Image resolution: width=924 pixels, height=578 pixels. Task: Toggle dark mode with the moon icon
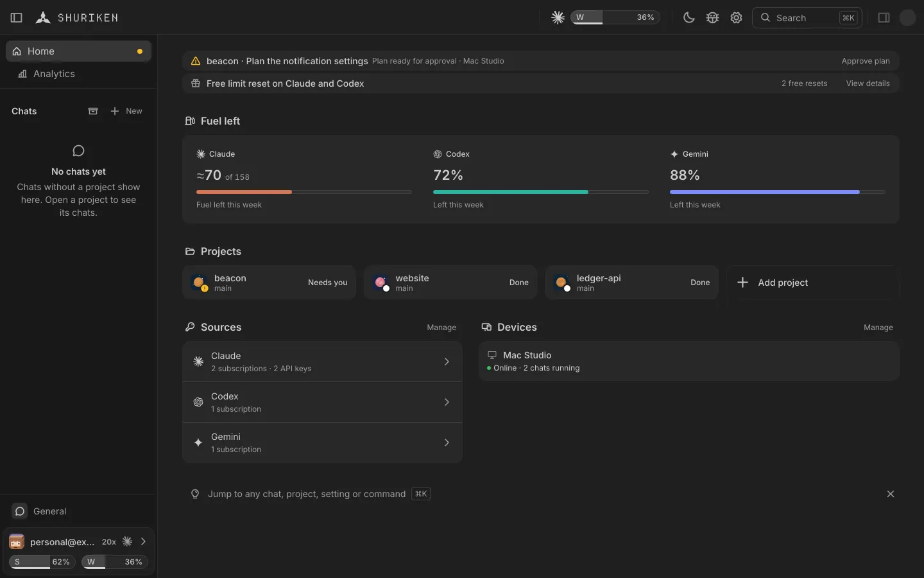[x=689, y=18]
